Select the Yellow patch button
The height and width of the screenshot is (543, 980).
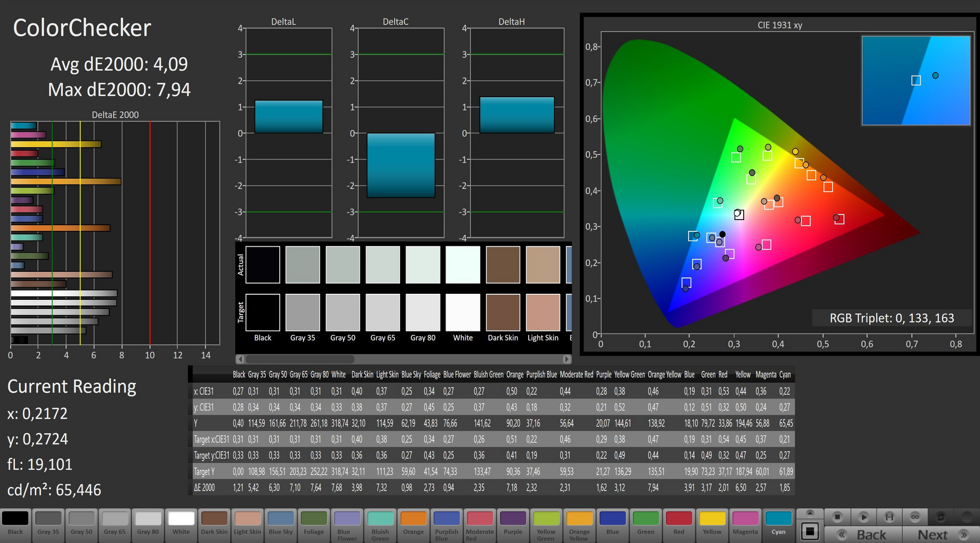(x=712, y=525)
